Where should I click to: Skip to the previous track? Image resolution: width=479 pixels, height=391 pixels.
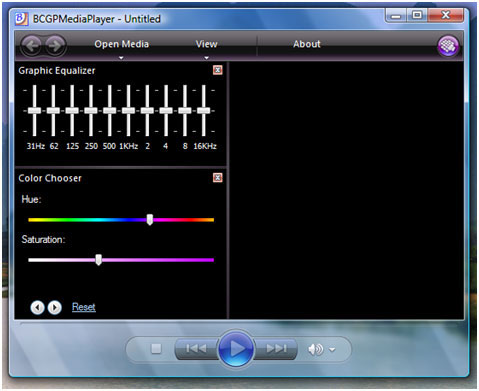197,349
